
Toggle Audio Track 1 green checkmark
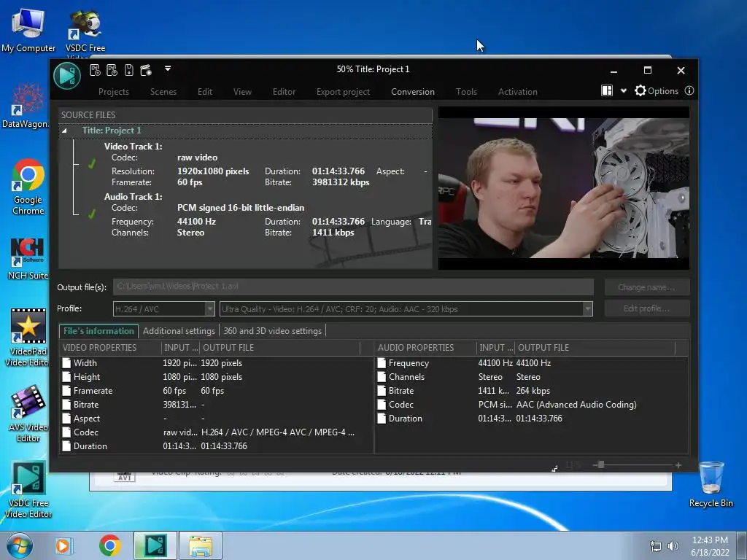click(91, 214)
